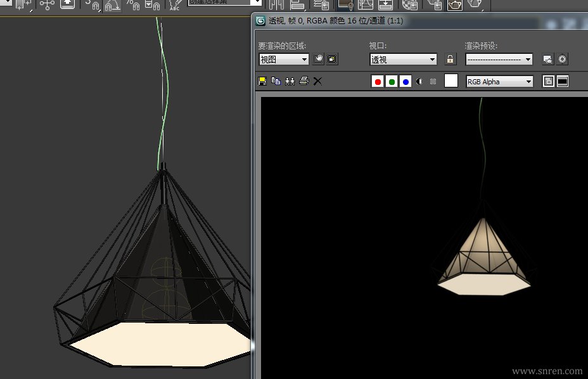Image resolution: width=588 pixels, height=379 pixels.
Task: Open the RGB Alpha channel dropdown
Action: 499,81
